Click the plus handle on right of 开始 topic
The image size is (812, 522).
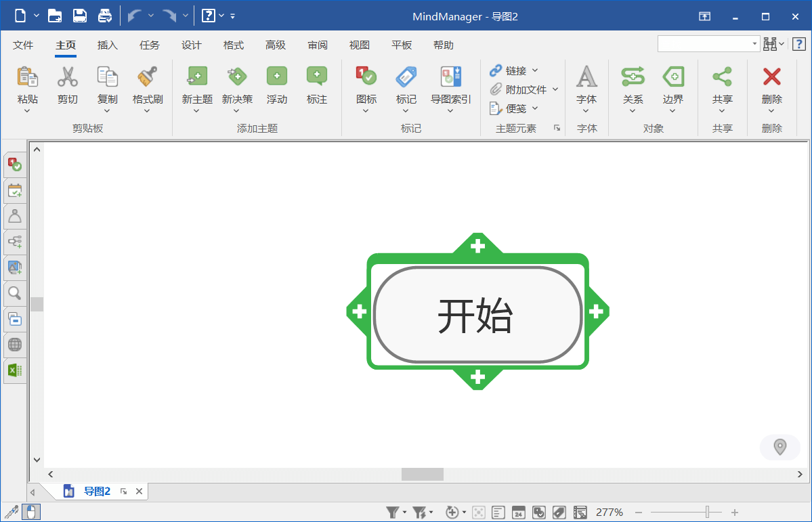click(x=596, y=311)
